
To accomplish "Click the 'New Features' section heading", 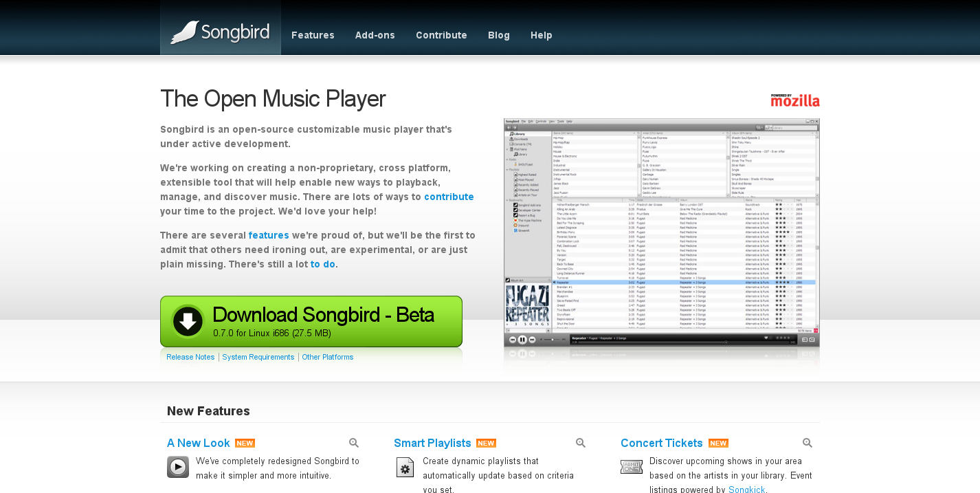I will click(208, 411).
